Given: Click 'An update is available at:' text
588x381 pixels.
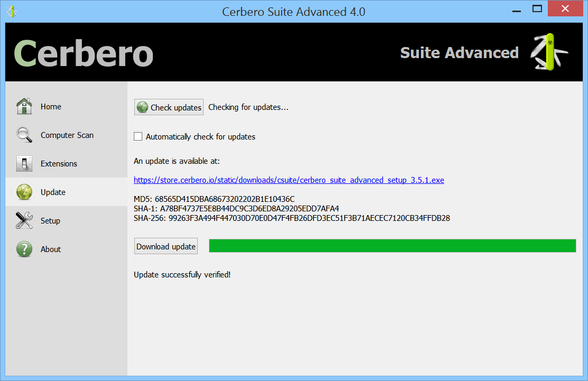Looking at the screenshot, I should [177, 161].
